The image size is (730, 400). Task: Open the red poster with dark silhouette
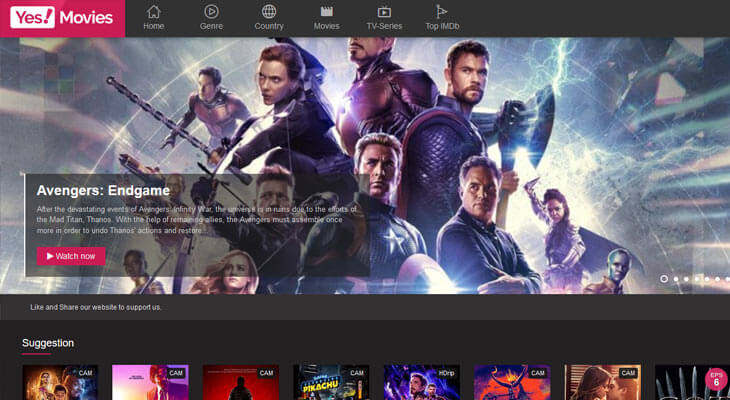point(241,382)
